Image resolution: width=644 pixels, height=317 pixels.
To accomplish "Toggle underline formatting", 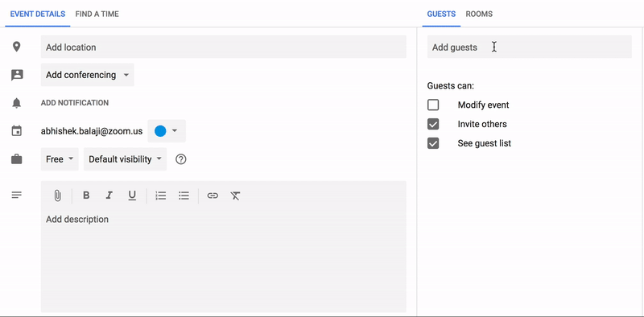I will (132, 196).
